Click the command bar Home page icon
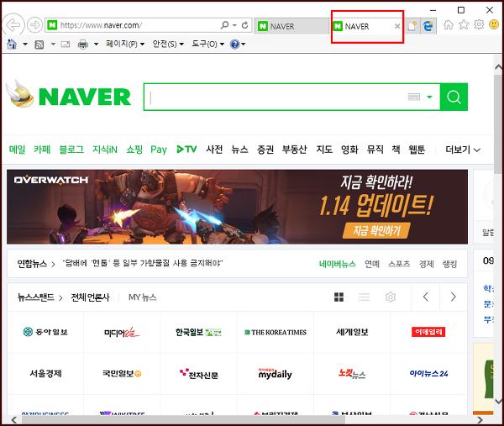 point(12,44)
